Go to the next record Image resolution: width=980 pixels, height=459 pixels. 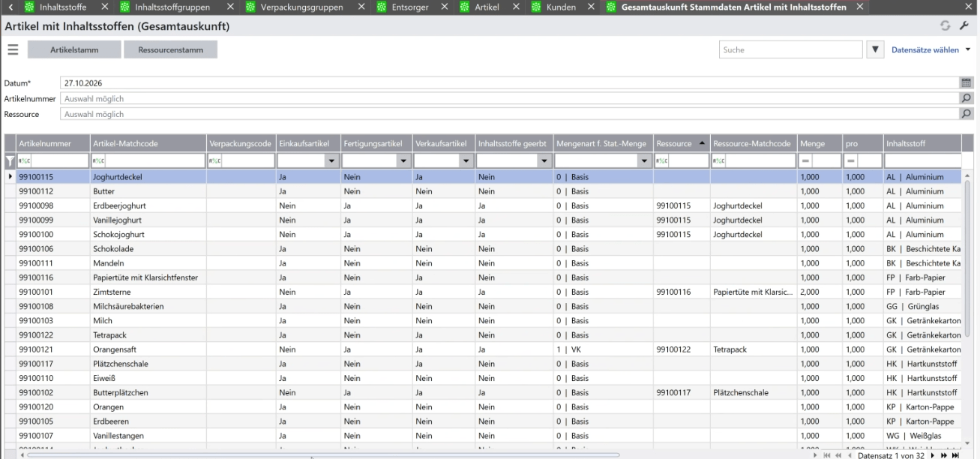click(934, 454)
